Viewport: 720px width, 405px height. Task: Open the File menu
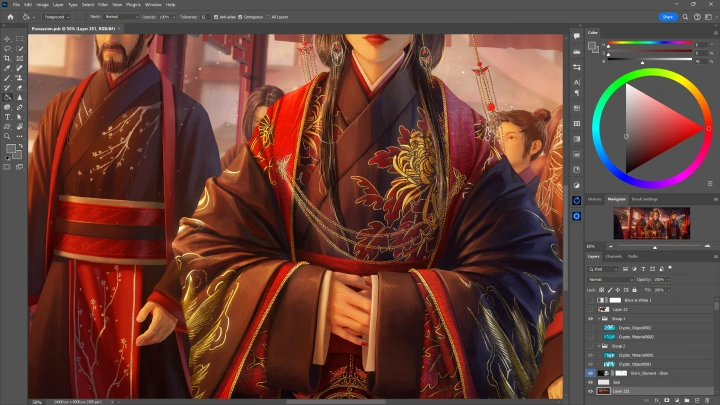pyautogui.click(x=16, y=5)
